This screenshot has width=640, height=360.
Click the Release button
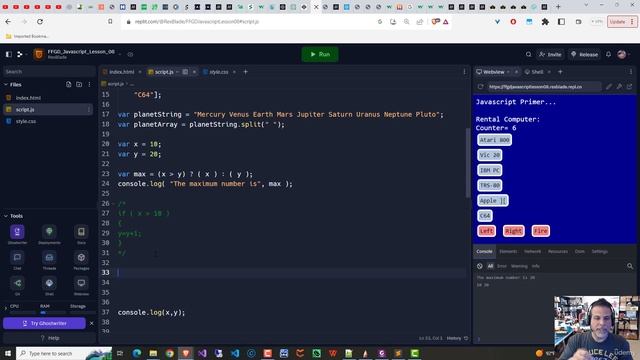pos(584,54)
